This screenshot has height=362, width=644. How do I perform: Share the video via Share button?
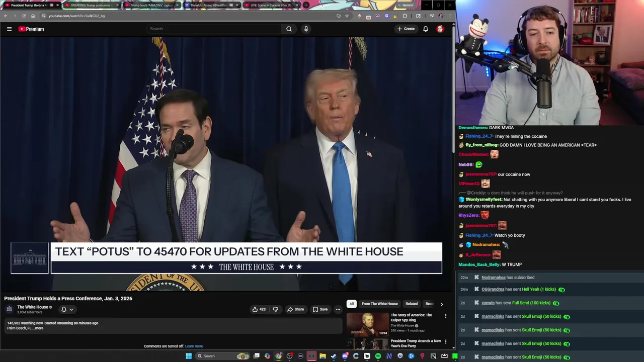coord(296,309)
